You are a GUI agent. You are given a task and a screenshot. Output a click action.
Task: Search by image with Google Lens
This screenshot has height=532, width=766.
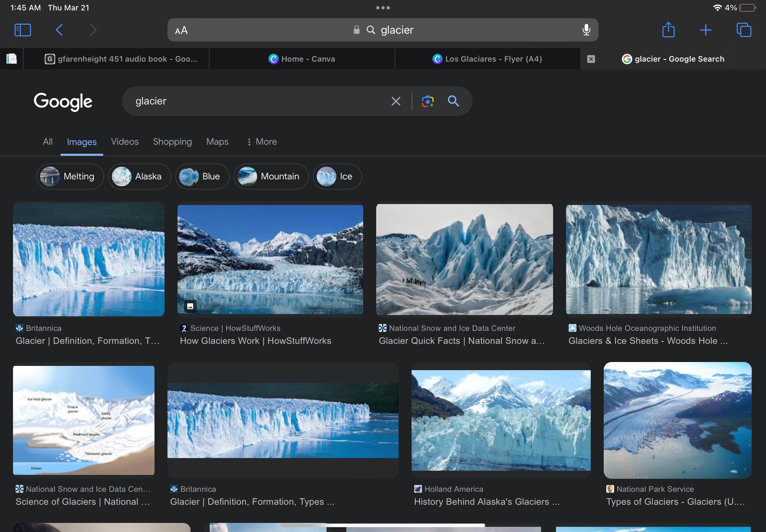tap(427, 101)
